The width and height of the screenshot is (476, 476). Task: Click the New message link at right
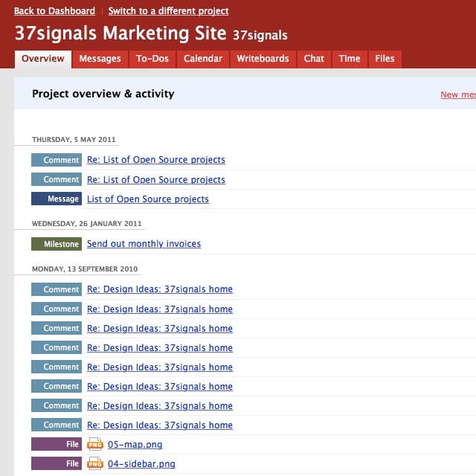point(458,94)
